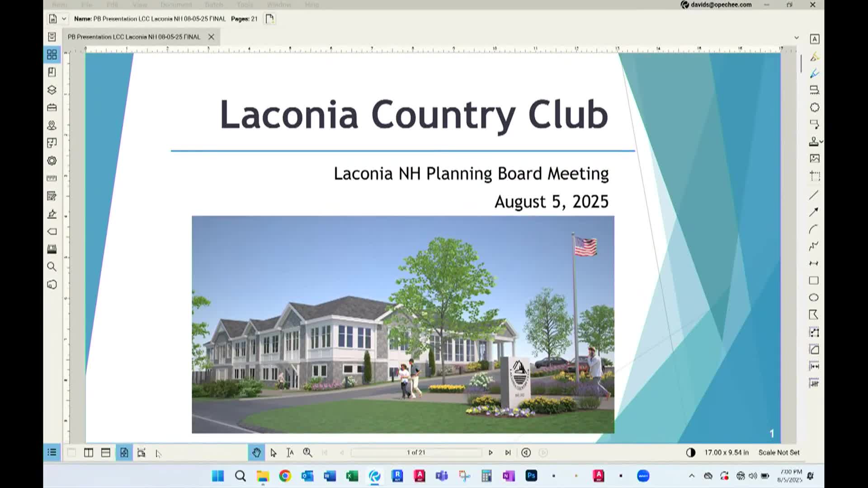
Task: Expand the document tabs list chevron
Action: [x=797, y=38]
